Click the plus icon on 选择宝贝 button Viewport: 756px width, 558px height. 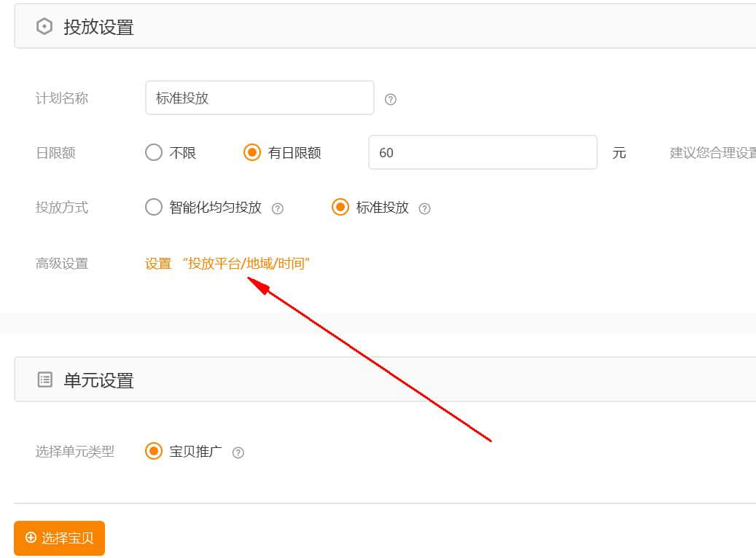31,538
